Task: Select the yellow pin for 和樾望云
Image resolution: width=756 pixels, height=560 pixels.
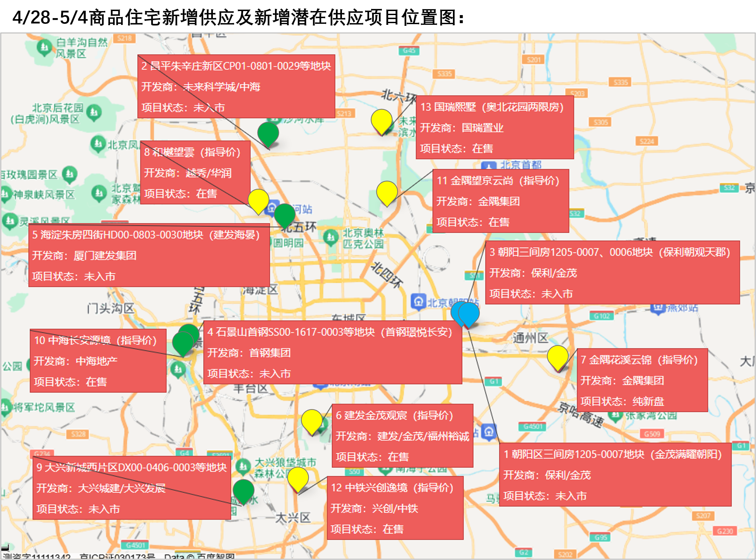Action: (x=258, y=201)
